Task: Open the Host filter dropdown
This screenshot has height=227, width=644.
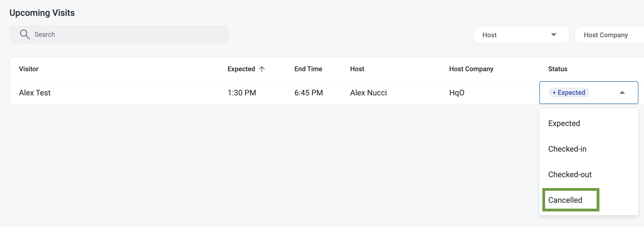Action: [x=521, y=35]
